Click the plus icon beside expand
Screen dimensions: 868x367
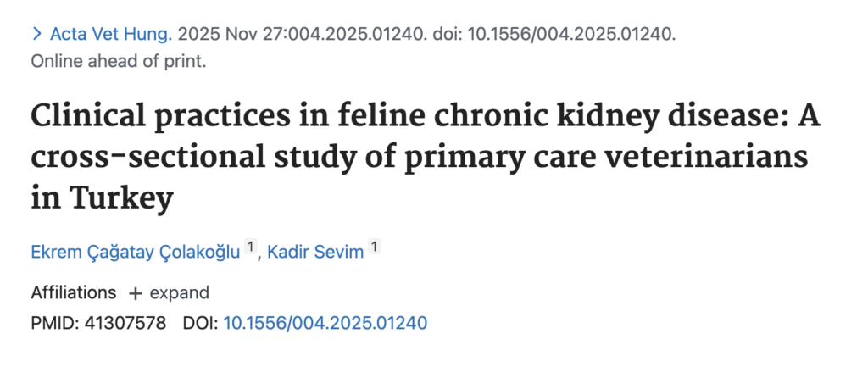(x=135, y=293)
